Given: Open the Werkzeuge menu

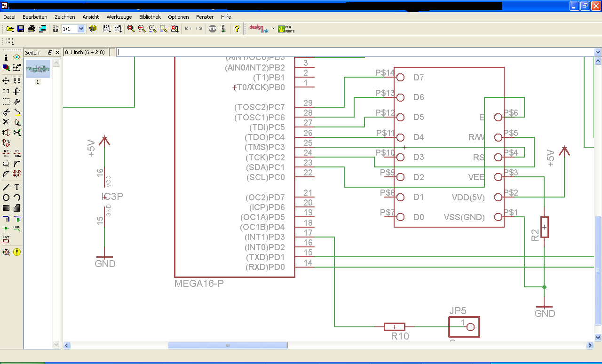Looking at the screenshot, I should [119, 16].
